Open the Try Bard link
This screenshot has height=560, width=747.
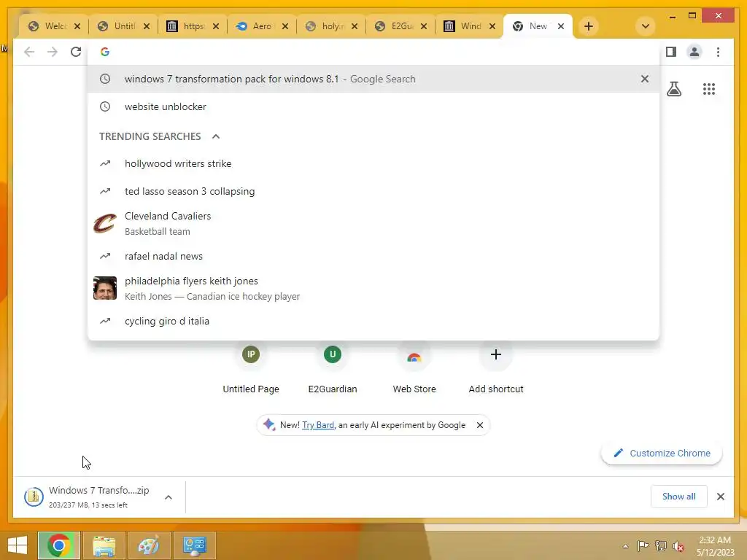(x=318, y=425)
